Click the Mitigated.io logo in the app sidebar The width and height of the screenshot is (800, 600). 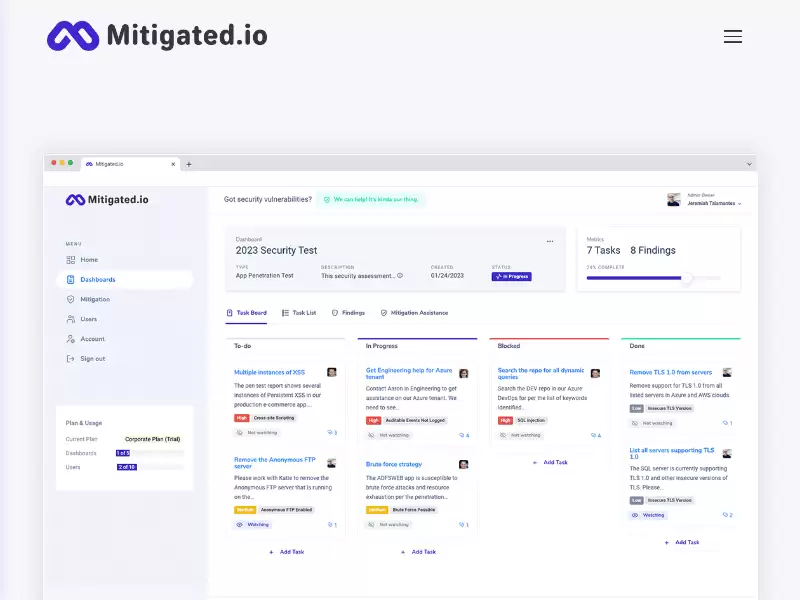tap(107, 199)
